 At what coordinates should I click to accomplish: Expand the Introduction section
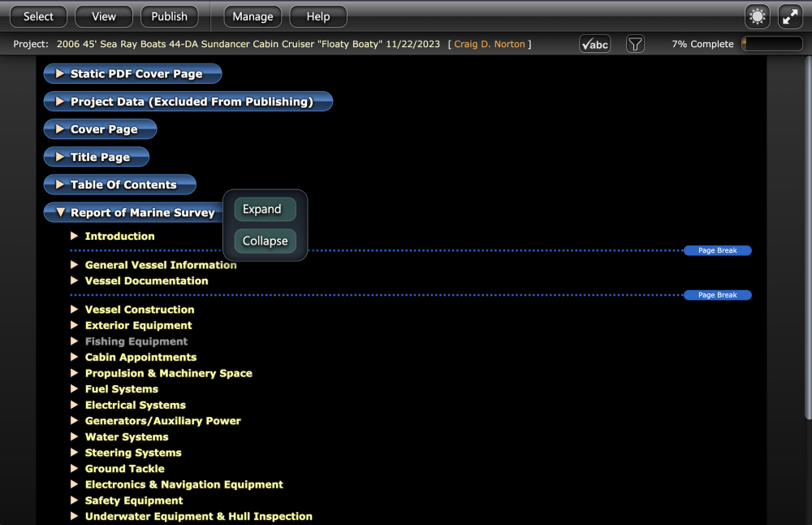pos(75,236)
